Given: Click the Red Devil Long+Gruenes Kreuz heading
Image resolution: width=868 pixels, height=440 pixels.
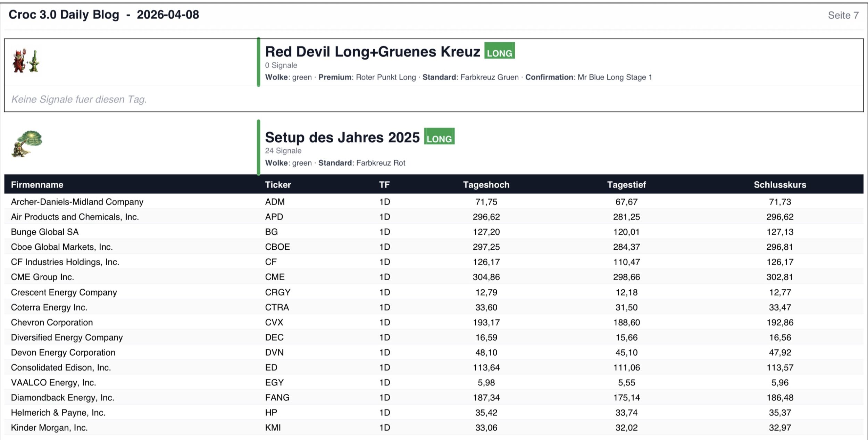Looking at the screenshot, I should 372,52.
